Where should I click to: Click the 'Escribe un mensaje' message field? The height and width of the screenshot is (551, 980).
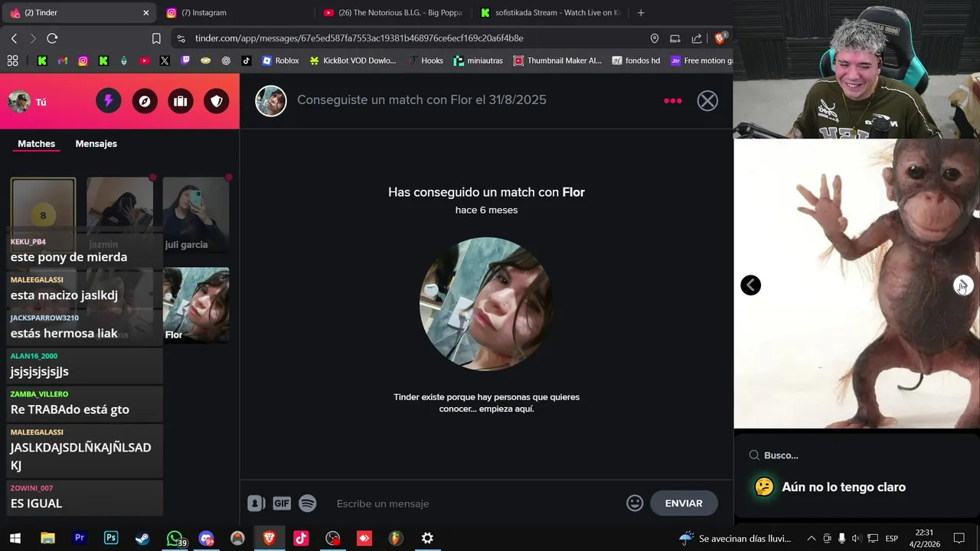476,503
